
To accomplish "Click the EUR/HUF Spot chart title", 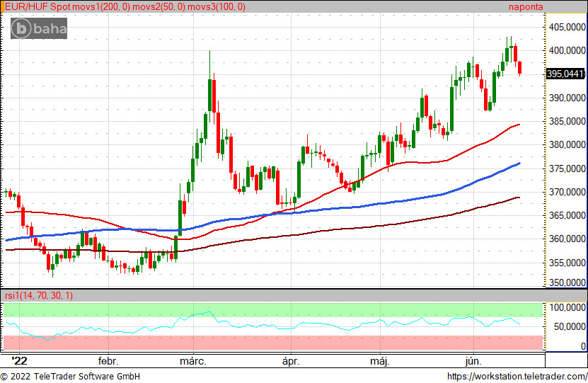I will point(36,7).
